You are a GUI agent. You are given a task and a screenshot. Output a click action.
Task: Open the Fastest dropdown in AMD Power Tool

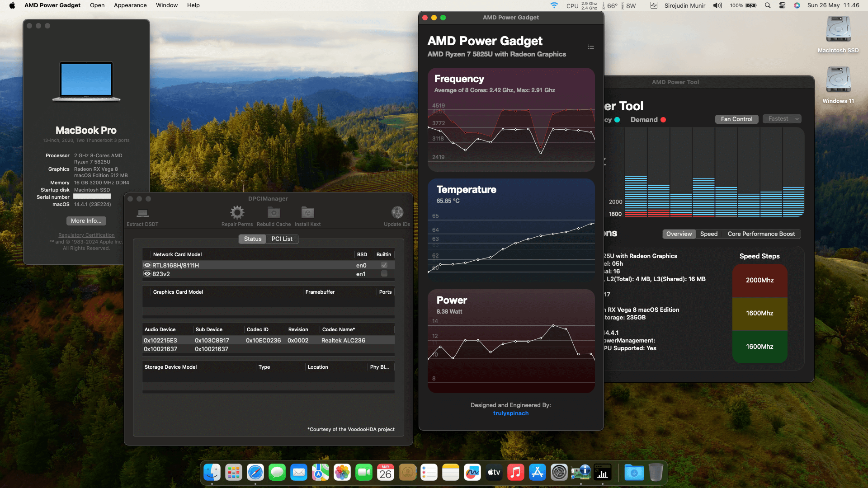[x=782, y=119]
